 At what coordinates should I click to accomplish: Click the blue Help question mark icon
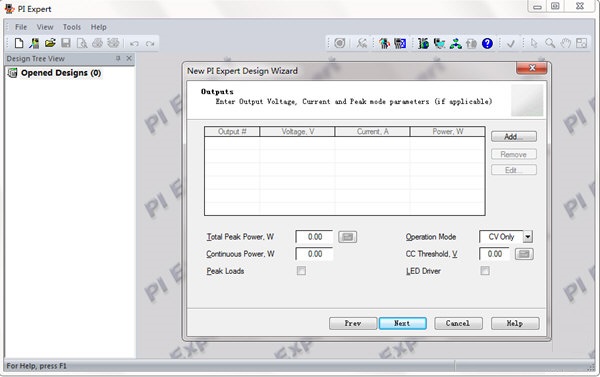click(x=487, y=44)
